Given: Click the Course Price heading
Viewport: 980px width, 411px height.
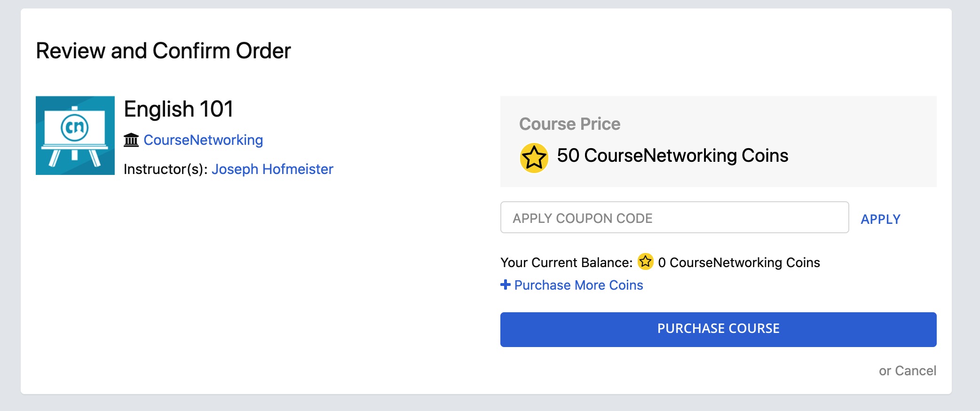Looking at the screenshot, I should [x=569, y=124].
